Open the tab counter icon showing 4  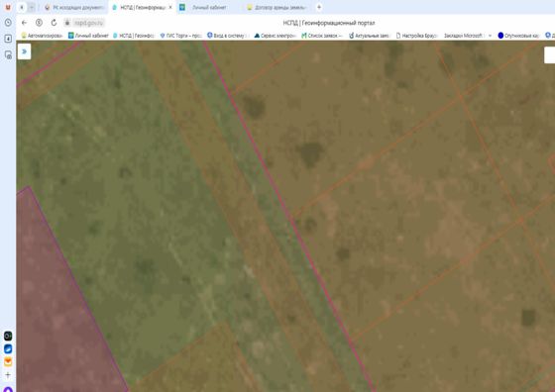8,39
